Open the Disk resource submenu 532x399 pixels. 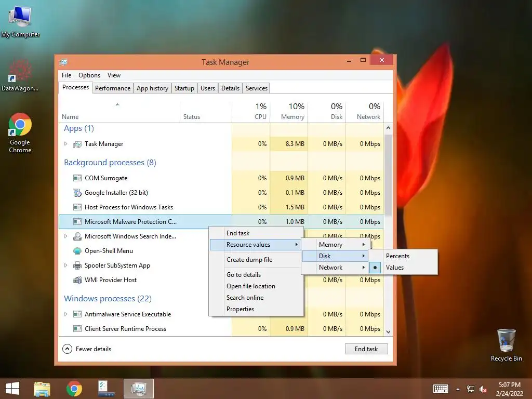tap(336, 256)
